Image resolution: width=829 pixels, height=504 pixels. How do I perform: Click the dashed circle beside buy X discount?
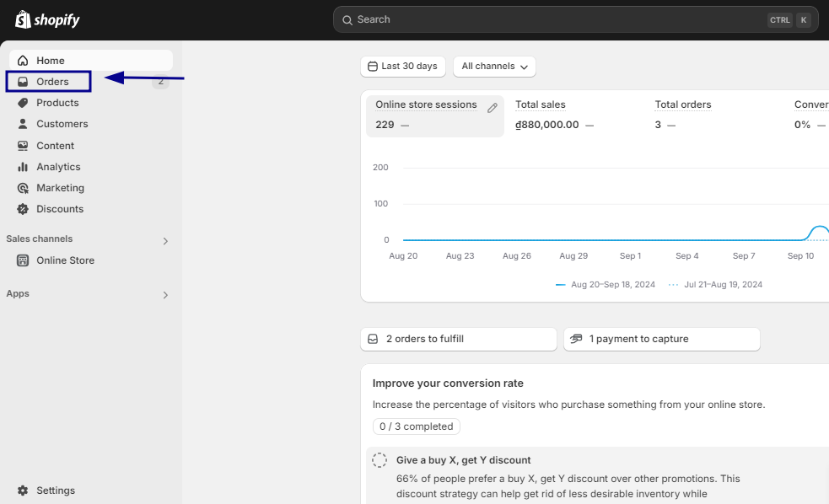pos(379,459)
